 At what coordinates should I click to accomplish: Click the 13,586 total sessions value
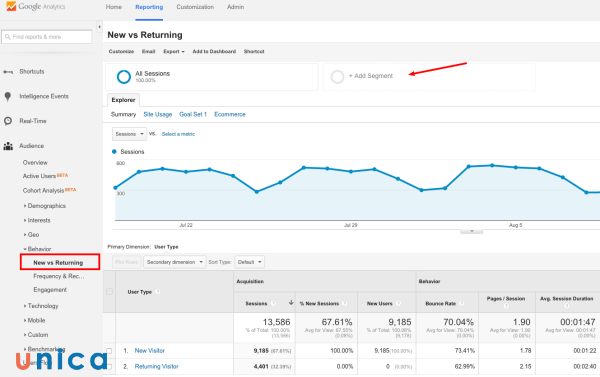(x=276, y=322)
